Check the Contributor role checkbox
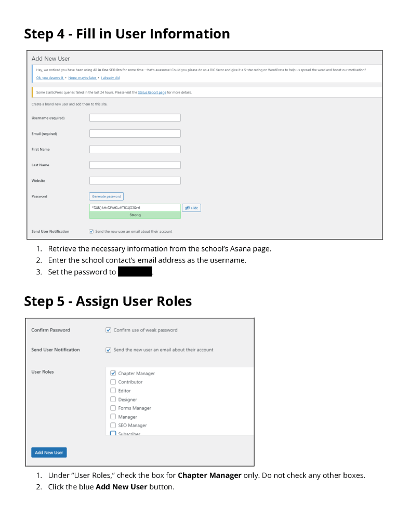 tap(113, 382)
